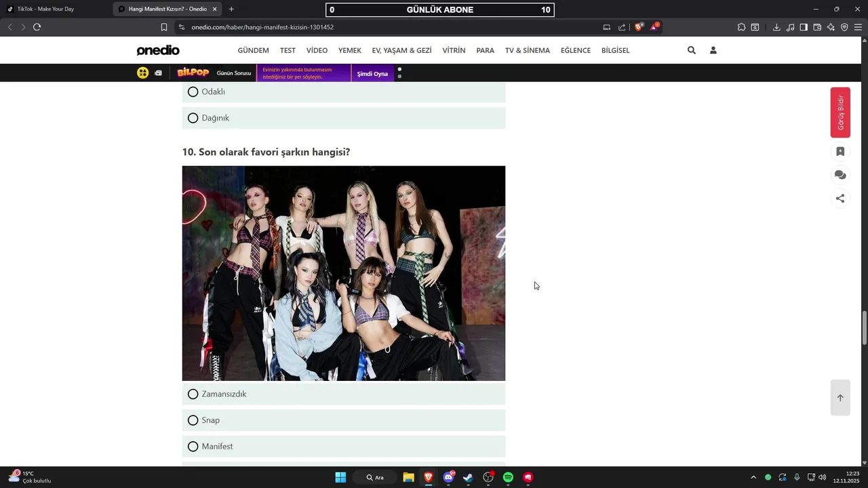Open the Extensions puzzle icon
The height and width of the screenshot is (488, 868).
pyautogui.click(x=741, y=27)
